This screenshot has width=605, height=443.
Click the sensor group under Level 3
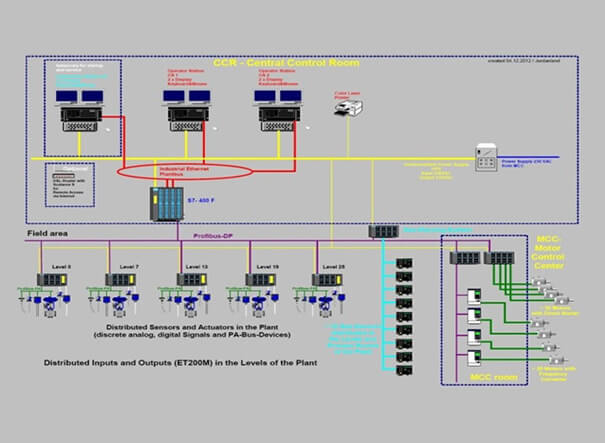pyautogui.click(x=45, y=304)
